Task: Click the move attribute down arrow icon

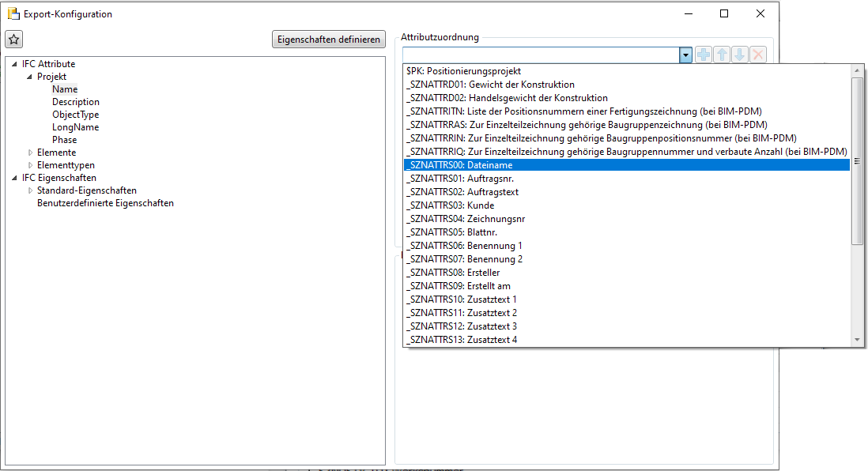Action: [x=740, y=55]
